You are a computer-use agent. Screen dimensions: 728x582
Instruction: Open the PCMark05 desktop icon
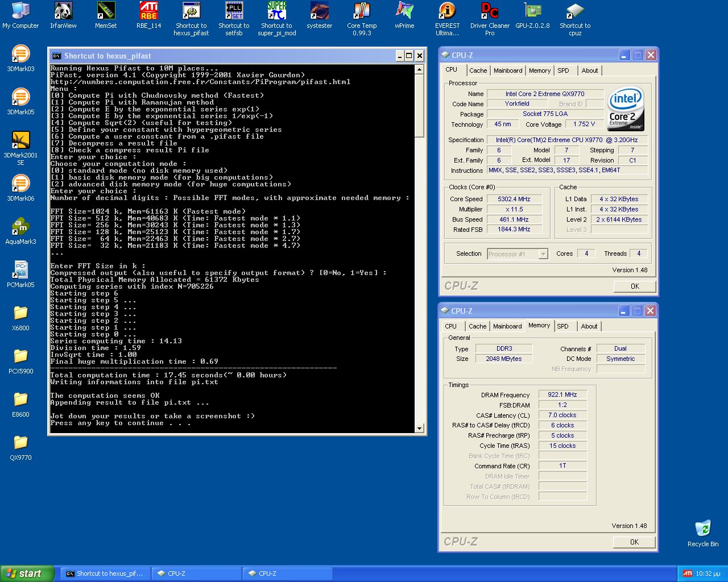(x=20, y=275)
